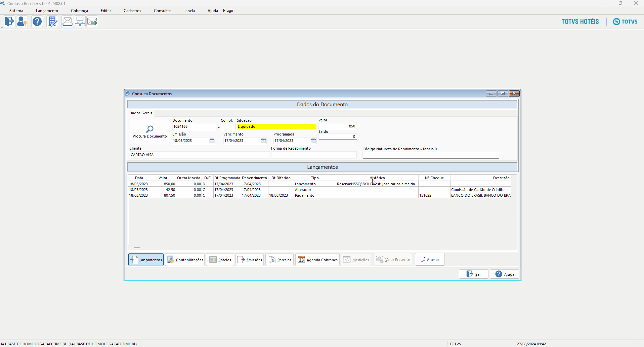Click the cheque number 151622 cell
Image resolution: width=644 pixels, height=347 pixels.
click(434, 195)
